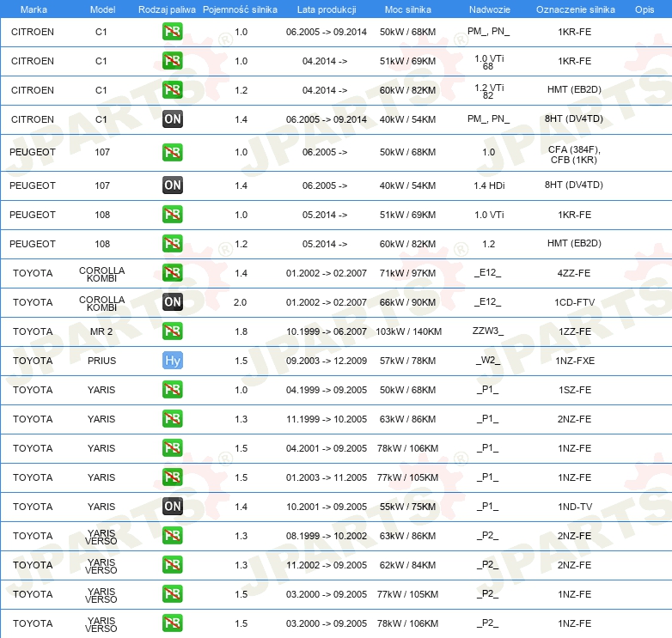Viewport: 672px width, 638px height.
Task: Click the Oznaczenie silnika column header
Action: pos(575,9)
